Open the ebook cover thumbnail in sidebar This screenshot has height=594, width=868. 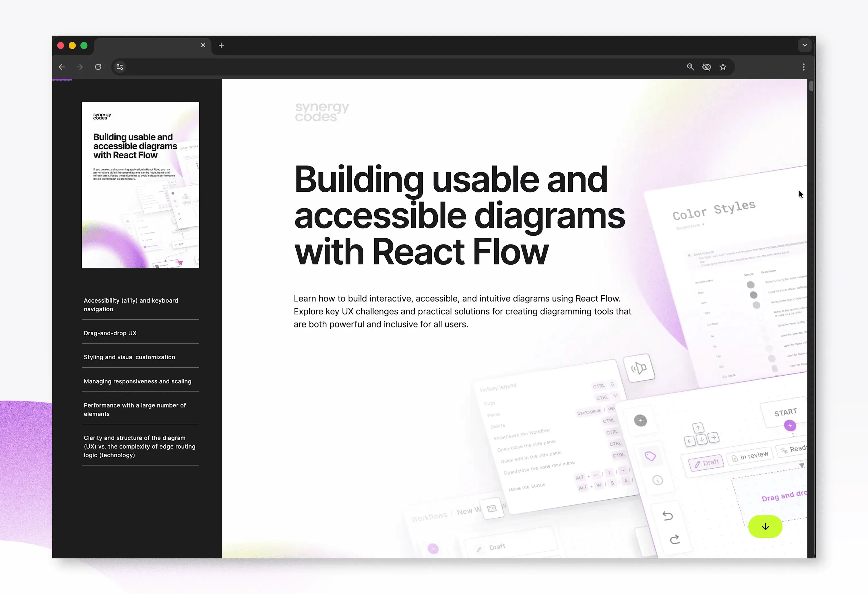(140, 185)
